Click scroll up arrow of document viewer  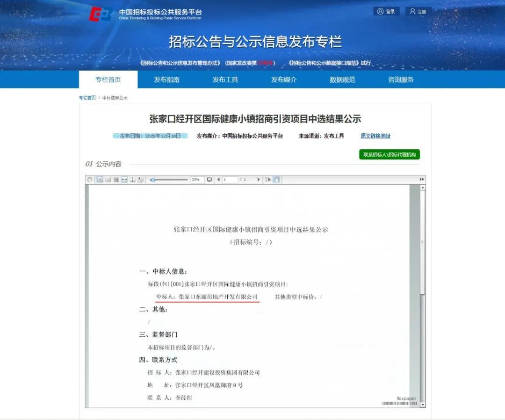[423, 188]
